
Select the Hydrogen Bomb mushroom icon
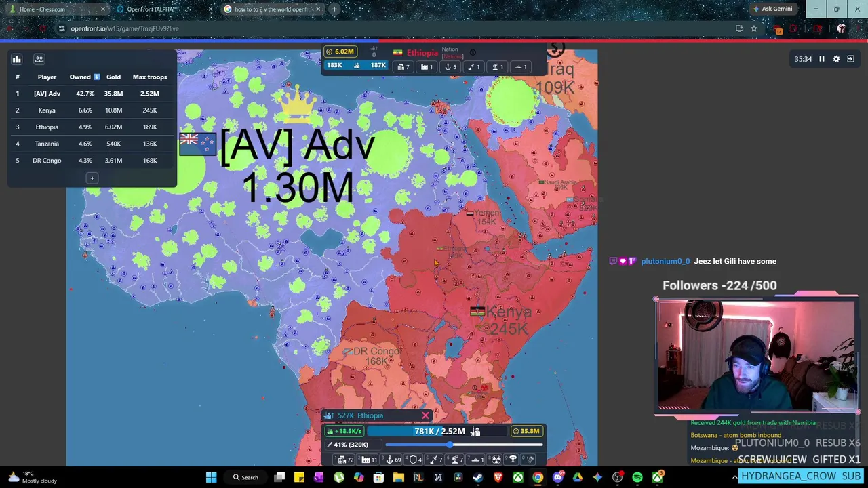coord(513,460)
